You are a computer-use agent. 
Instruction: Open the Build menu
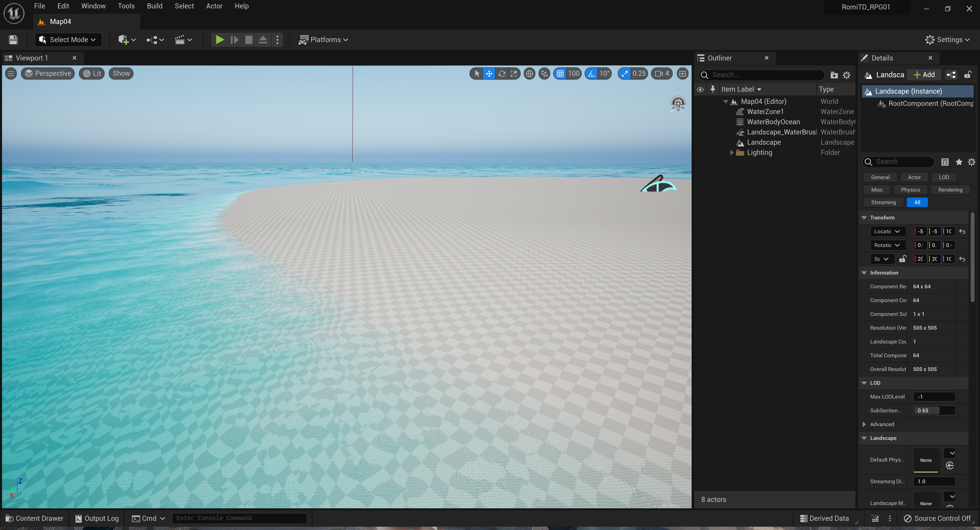pyautogui.click(x=154, y=6)
